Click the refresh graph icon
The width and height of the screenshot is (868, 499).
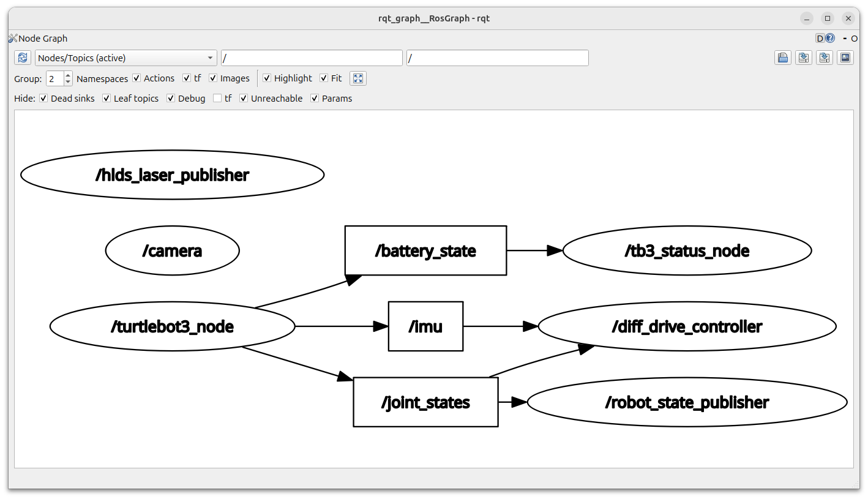tap(23, 58)
